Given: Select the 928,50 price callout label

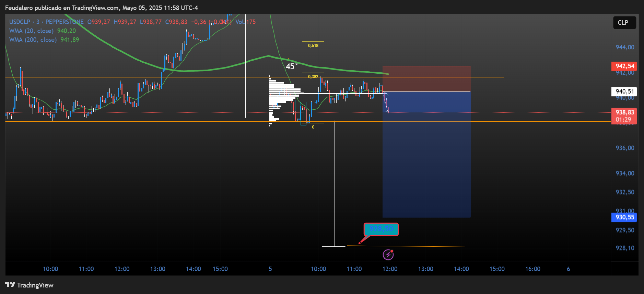Looking at the screenshot, I should 381,229.
